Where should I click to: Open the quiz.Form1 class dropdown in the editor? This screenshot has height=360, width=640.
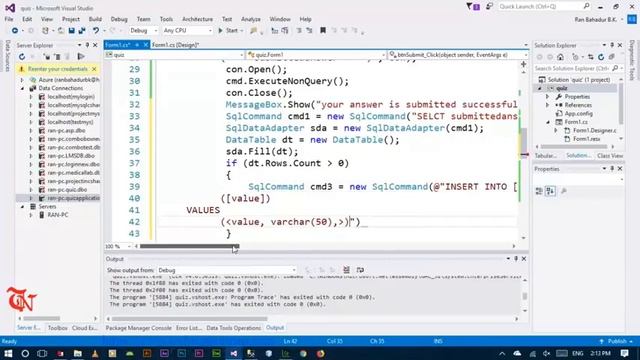(x=316, y=55)
